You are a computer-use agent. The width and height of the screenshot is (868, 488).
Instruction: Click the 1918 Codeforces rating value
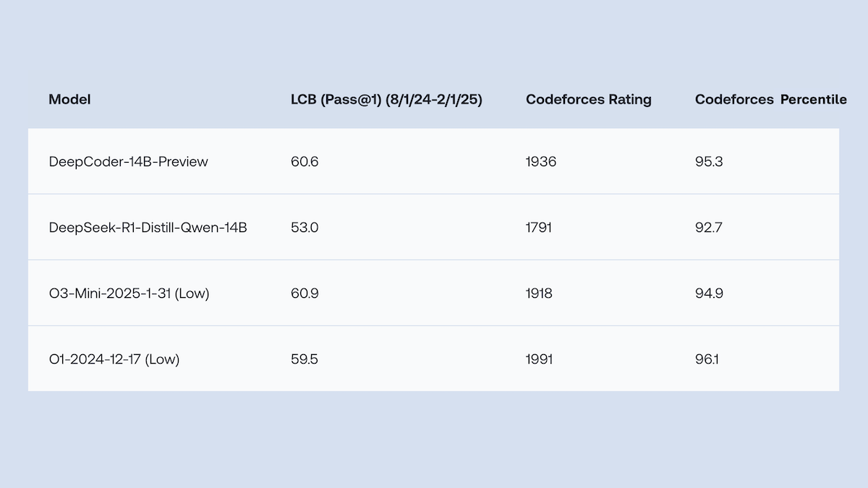tap(539, 294)
